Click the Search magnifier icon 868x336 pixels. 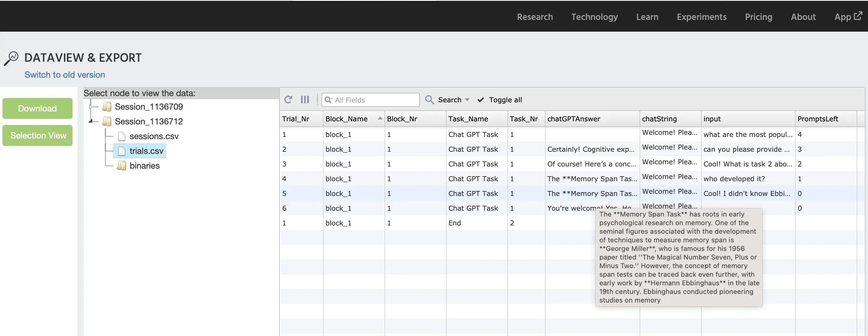coord(429,100)
